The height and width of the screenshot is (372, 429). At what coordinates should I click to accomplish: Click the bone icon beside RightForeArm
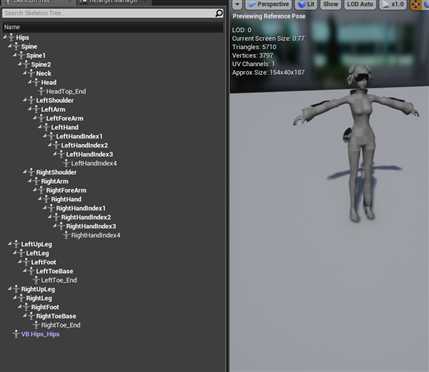pyautogui.click(x=42, y=190)
